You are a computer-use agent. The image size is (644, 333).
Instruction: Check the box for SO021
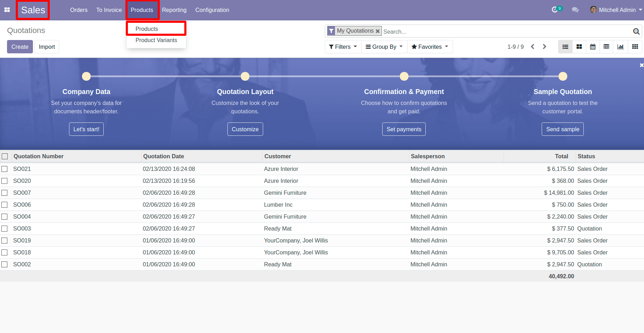pyautogui.click(x=5, y=169)
